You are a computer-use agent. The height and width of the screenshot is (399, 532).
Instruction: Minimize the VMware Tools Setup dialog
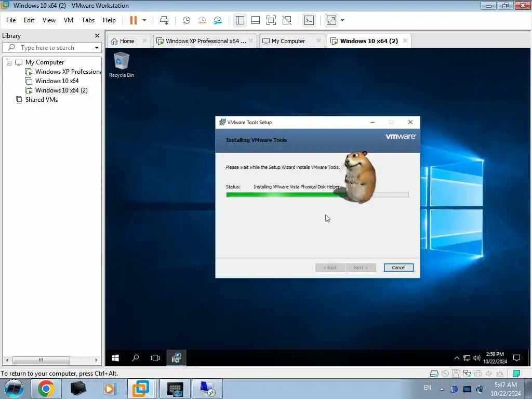coord(373,123)
